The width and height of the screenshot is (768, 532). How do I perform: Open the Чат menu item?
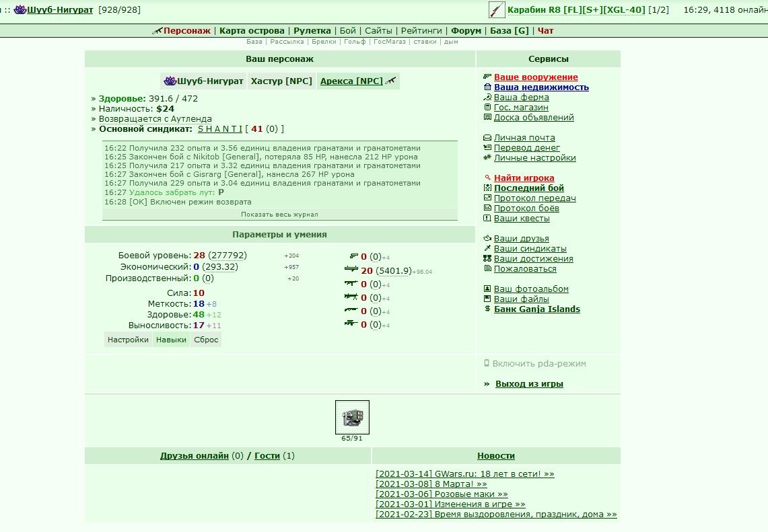coord(546,30)
